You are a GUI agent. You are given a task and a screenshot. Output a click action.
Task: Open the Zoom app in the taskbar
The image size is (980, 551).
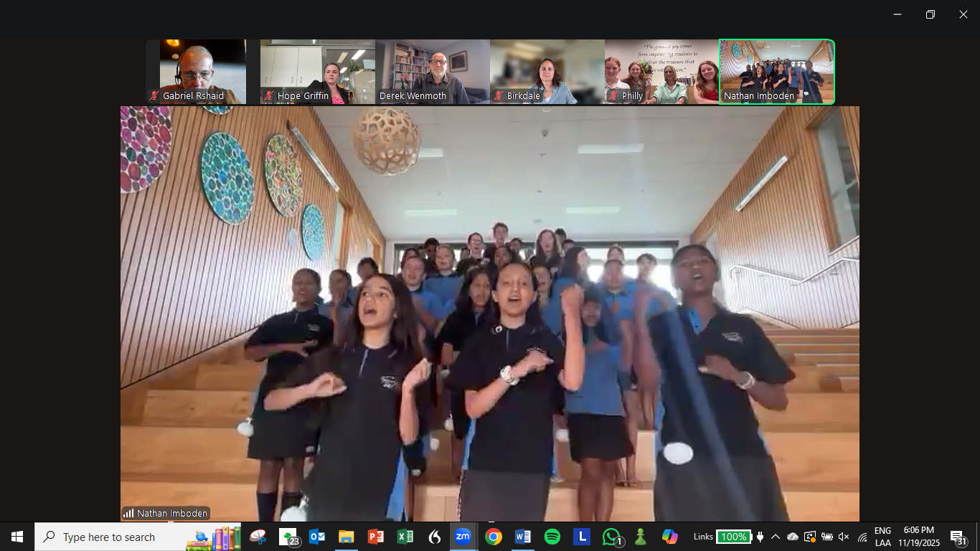pos(463,537)
